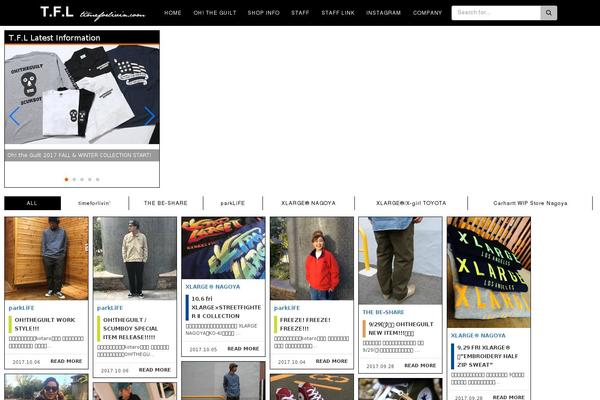Click READ MORE on FREEZE! FREEZE! post
This screenshot has width=600, height=400.
331,361
